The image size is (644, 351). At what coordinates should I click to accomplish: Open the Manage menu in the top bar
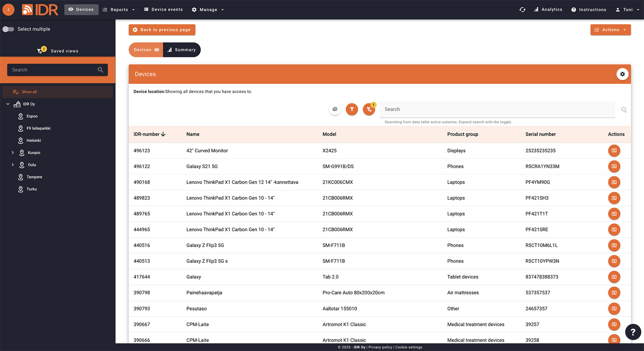click(208, 9)
